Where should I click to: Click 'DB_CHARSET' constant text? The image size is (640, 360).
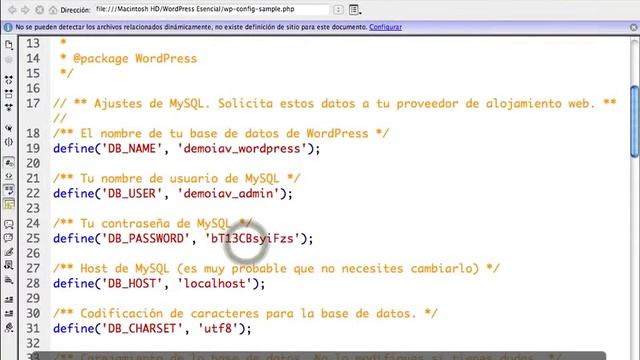[142, 328]
